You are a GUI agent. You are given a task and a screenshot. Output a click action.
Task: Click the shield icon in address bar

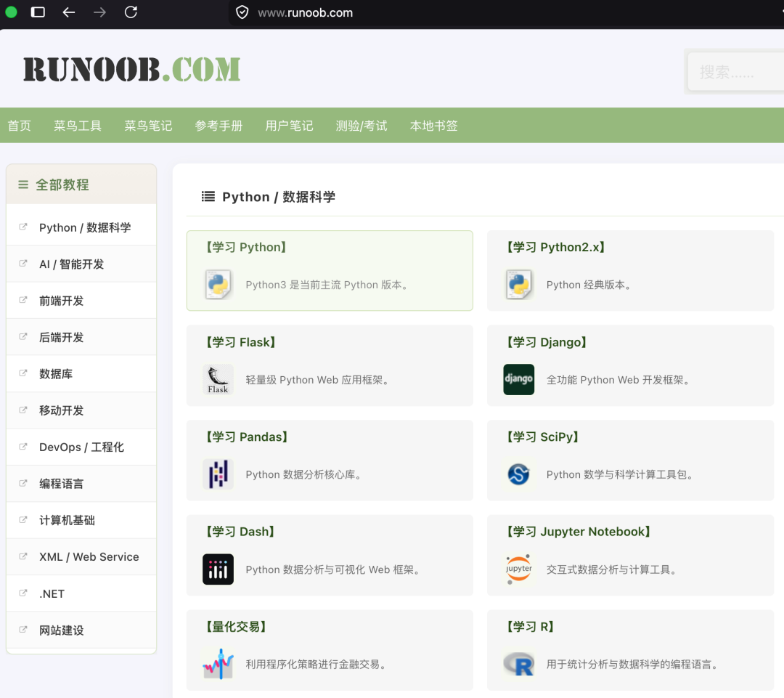pos(242,12)
